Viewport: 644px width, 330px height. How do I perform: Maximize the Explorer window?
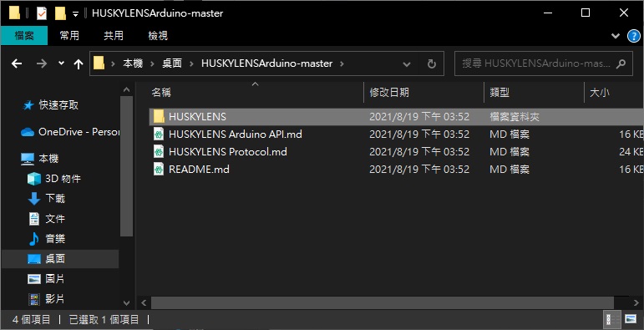pyautogui.click(x=586, y=13)
